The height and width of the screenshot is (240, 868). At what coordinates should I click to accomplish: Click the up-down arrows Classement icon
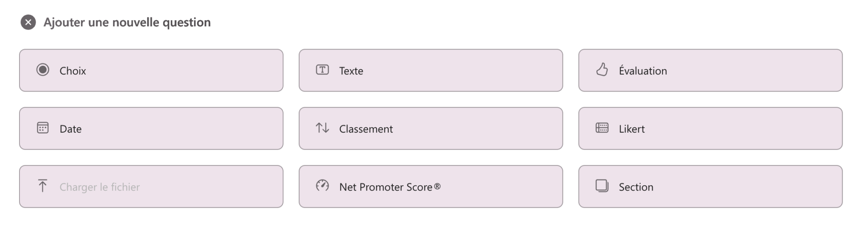[322, 128]
